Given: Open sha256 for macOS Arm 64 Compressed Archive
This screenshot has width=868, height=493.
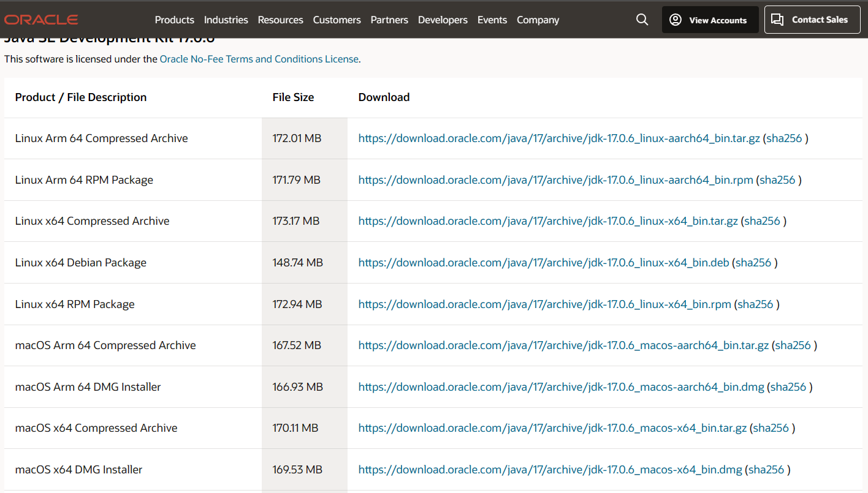Looking at the screenshot, I should (x=793, y=345).
